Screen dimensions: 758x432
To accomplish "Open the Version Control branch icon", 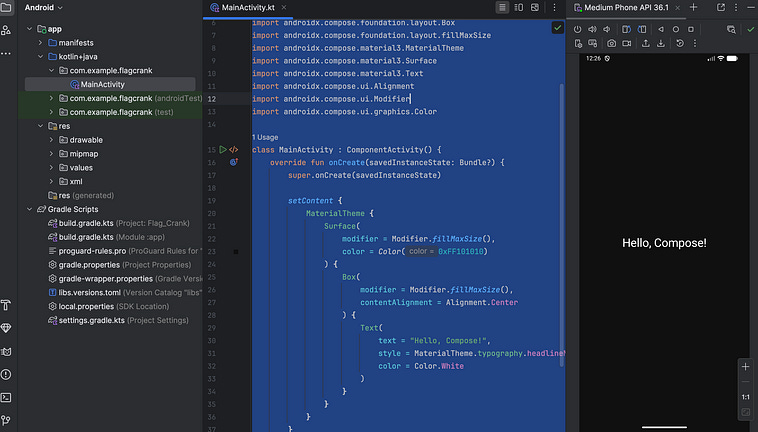I will (x=6, y=420).
